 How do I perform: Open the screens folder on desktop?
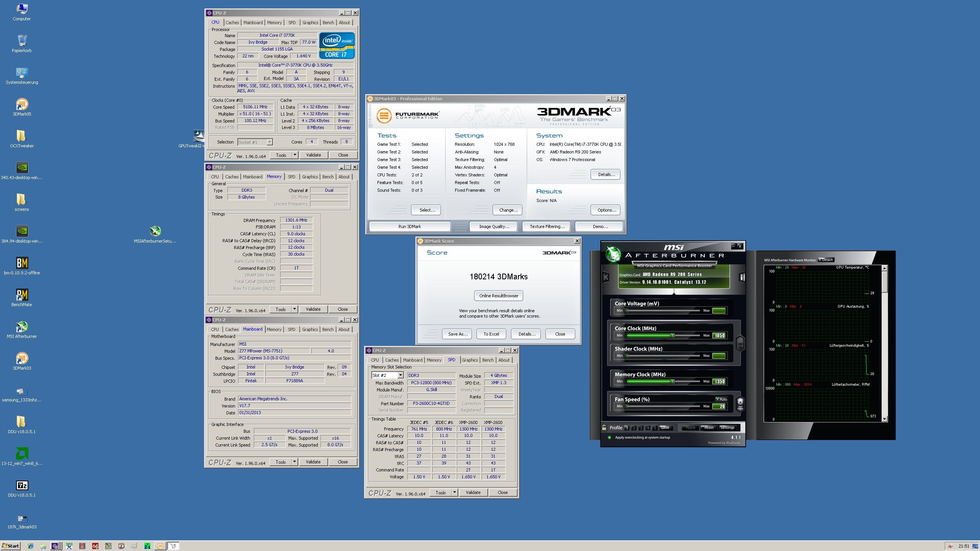click(x=22, y=202)
